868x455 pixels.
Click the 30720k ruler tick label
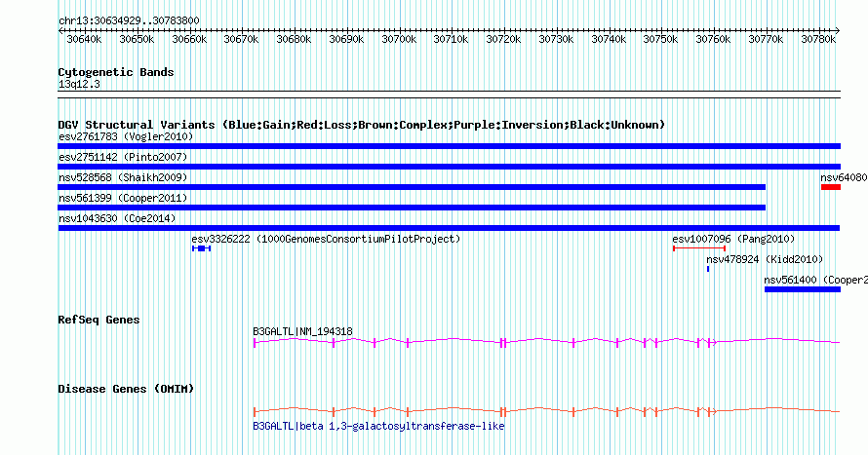pyautogui.click(x=504, y=39)
